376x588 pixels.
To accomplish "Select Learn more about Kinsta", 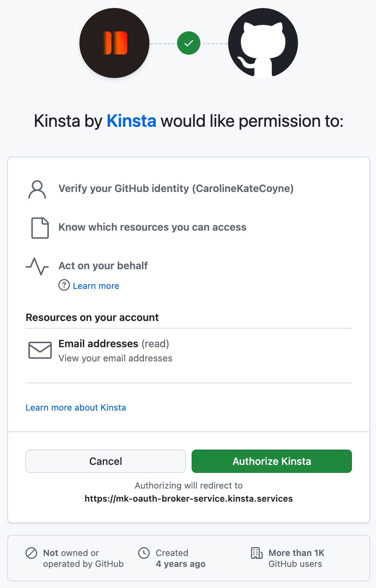I will [75, 407].
